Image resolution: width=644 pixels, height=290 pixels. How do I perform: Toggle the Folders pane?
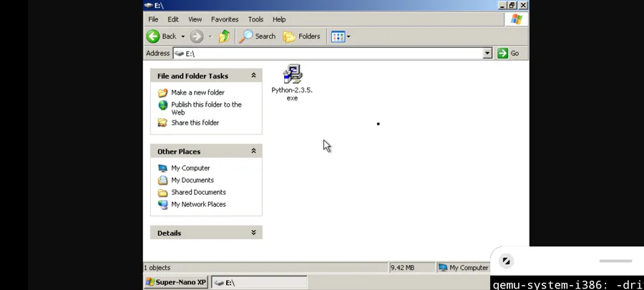tap(301, 36)
